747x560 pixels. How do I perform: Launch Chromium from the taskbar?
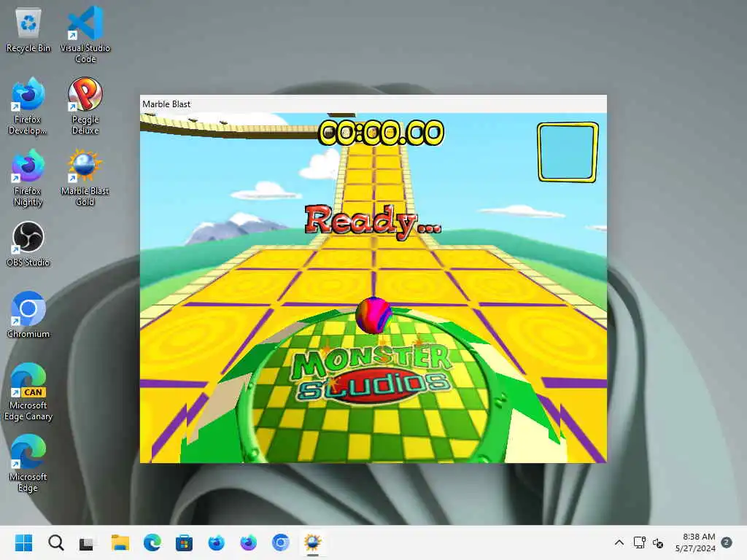281,542
